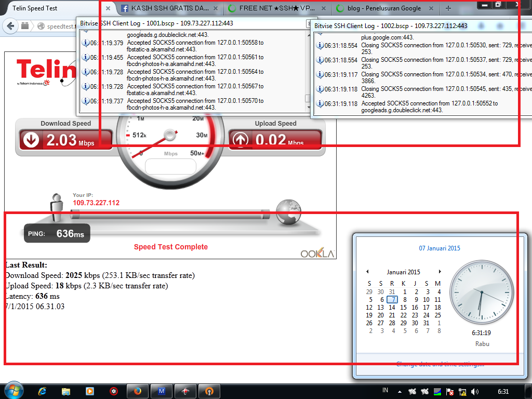The width and height of the screenshot is (532, 399).
Task: Select day 7 in the calendar
Action: (x=392, y=300)
